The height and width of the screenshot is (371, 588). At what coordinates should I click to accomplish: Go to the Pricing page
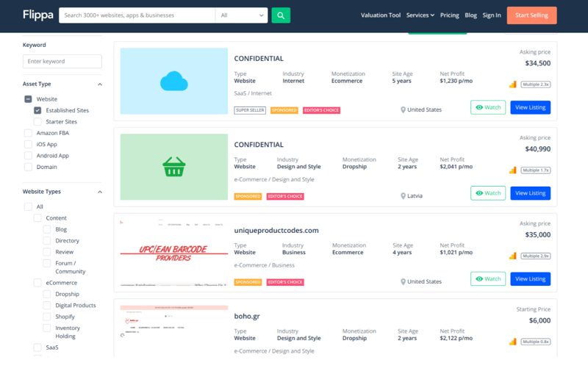(x=449, y=15)
